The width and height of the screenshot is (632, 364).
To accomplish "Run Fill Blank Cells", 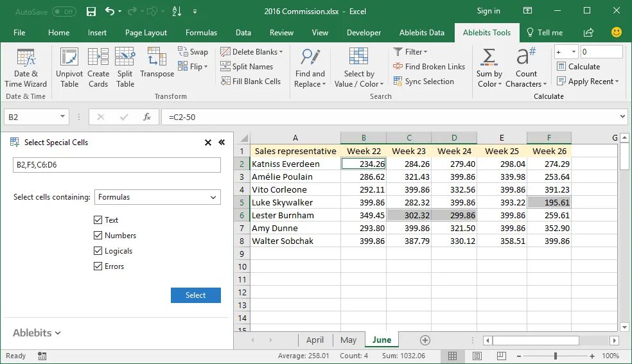I will 250,82.
